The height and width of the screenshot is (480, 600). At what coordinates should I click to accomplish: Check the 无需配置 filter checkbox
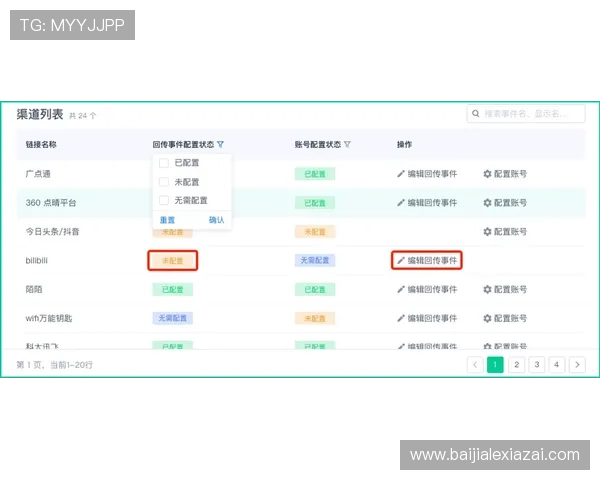click(164, 200)
